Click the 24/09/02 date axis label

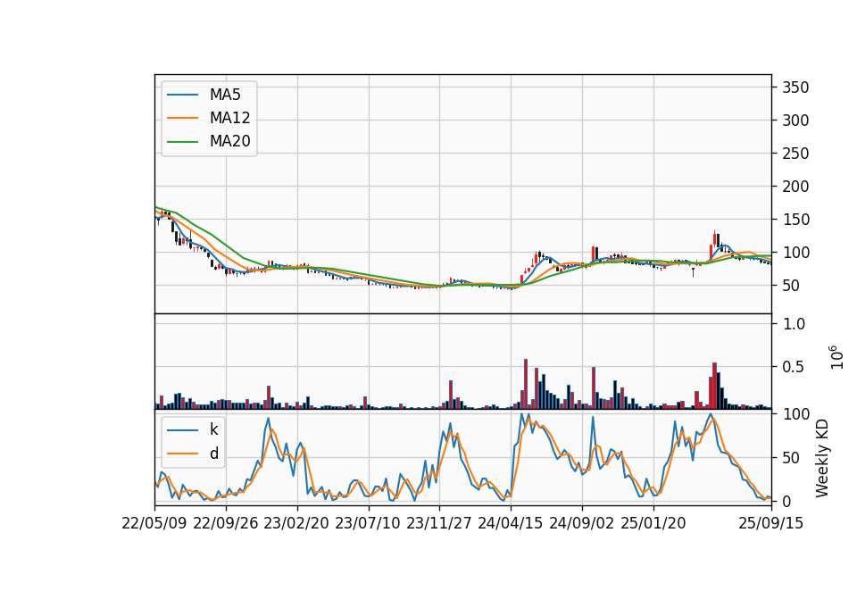coord(581,523)
